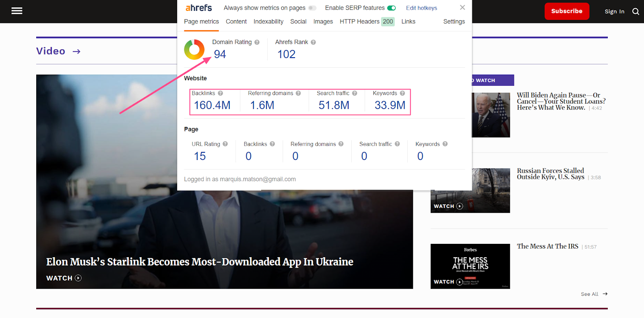
Task: Click help icon beside Page Referring domains
Action: click(341, 144)
